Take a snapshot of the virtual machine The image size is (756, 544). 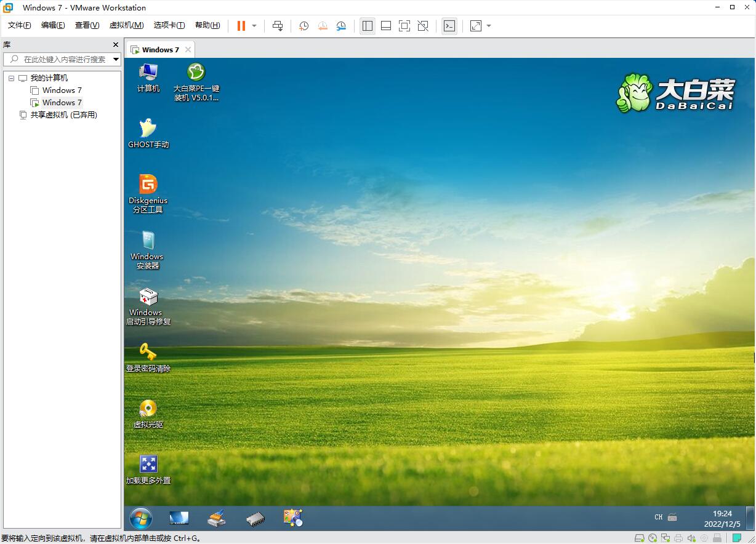point(304,26)
